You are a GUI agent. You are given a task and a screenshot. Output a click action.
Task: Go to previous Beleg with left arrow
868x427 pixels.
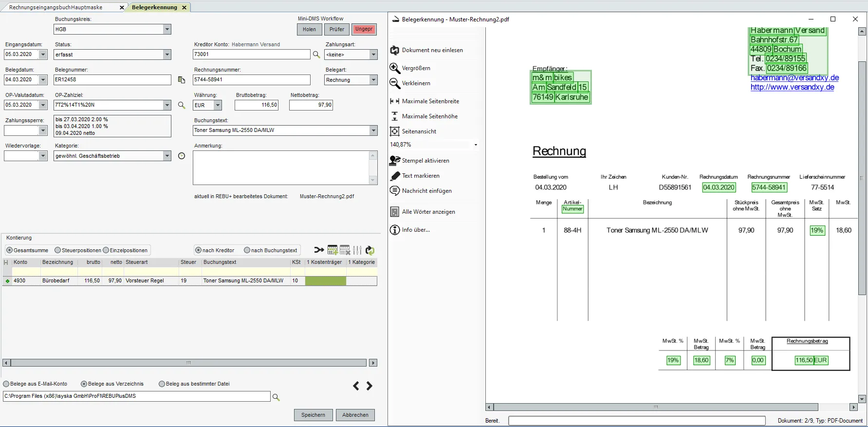click(x=356, y=386)
